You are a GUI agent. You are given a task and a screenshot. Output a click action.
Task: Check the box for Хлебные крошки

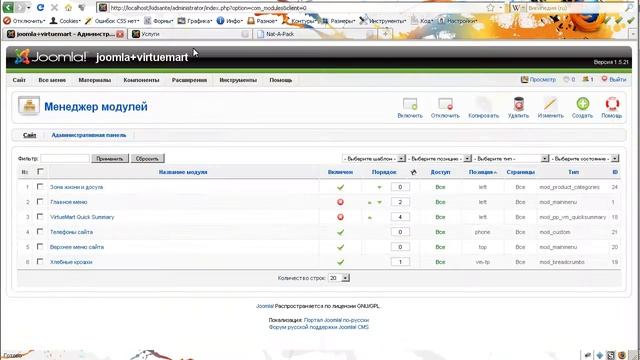point(40,261)
